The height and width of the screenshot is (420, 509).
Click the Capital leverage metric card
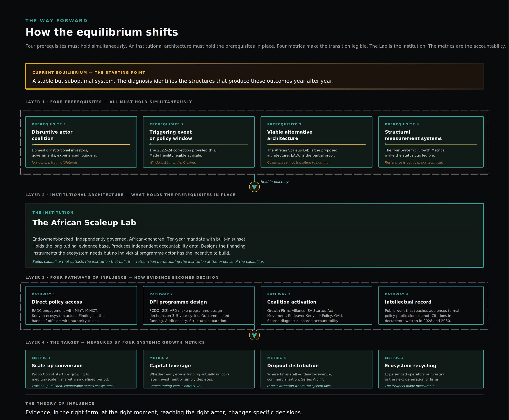[x=199, y=369]
